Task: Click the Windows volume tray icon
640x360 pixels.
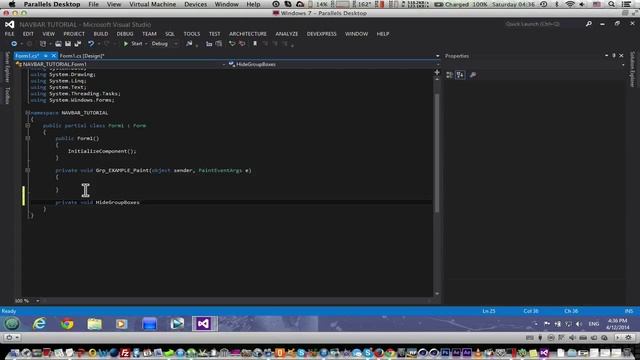Action: (579, 324)
